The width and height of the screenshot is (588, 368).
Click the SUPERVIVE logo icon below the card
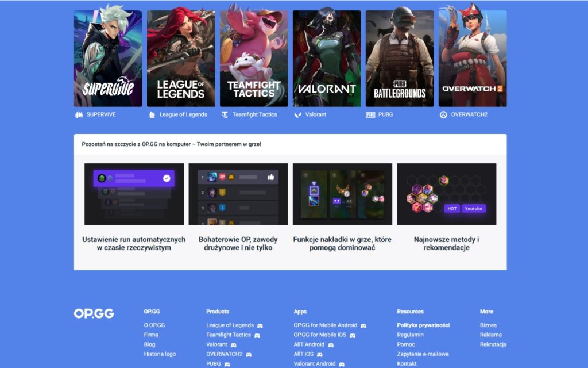pyautogui.click(x=79, y=114)
